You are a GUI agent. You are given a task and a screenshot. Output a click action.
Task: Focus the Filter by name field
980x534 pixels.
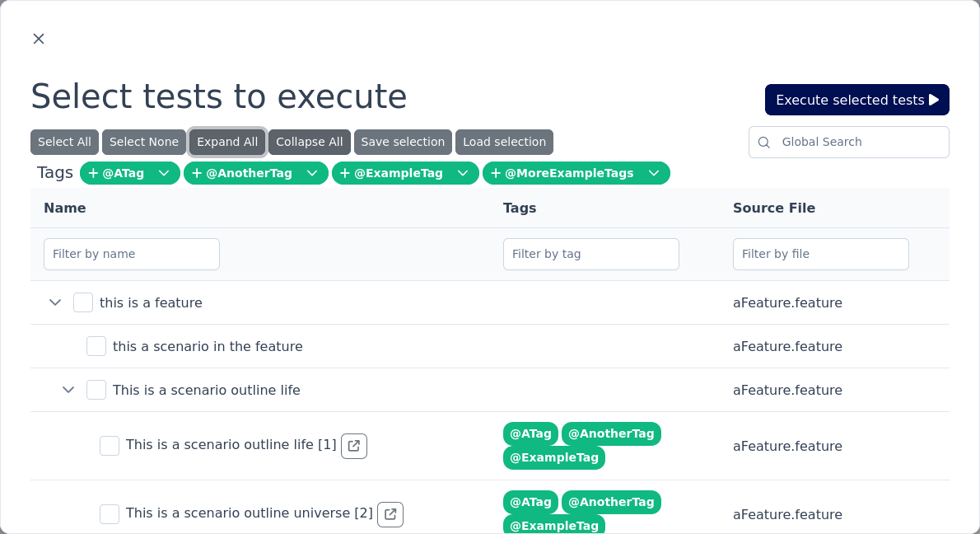[x=132, y=254]
